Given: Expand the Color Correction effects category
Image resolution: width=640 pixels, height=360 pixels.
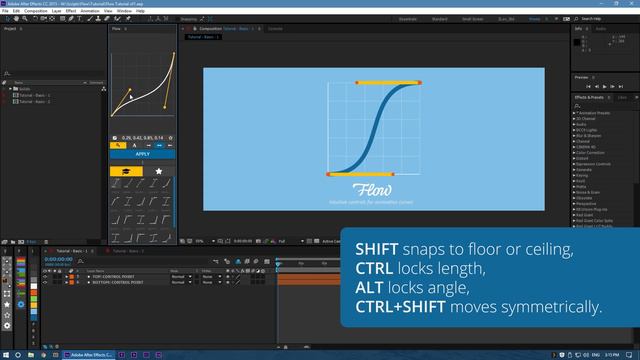Looking at the screenshot, I should coord(574,153).
